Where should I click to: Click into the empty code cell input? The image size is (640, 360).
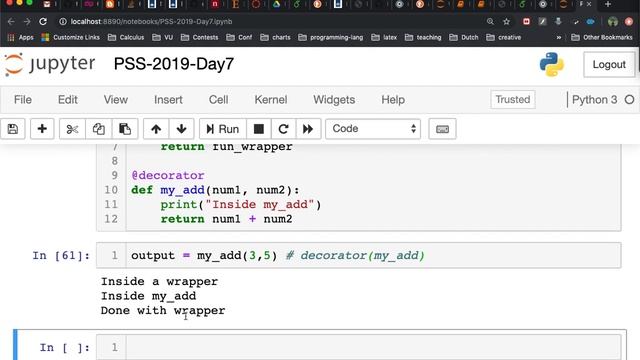(373, 347)
